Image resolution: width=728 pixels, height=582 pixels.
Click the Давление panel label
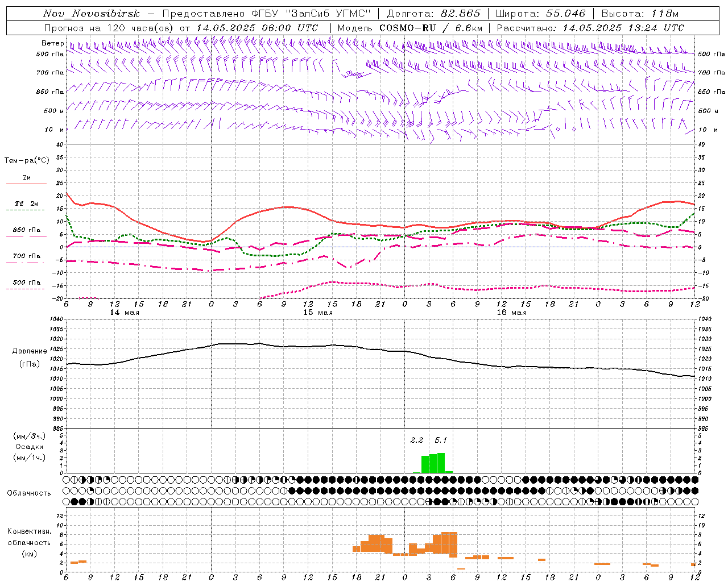tap(30, 351)
